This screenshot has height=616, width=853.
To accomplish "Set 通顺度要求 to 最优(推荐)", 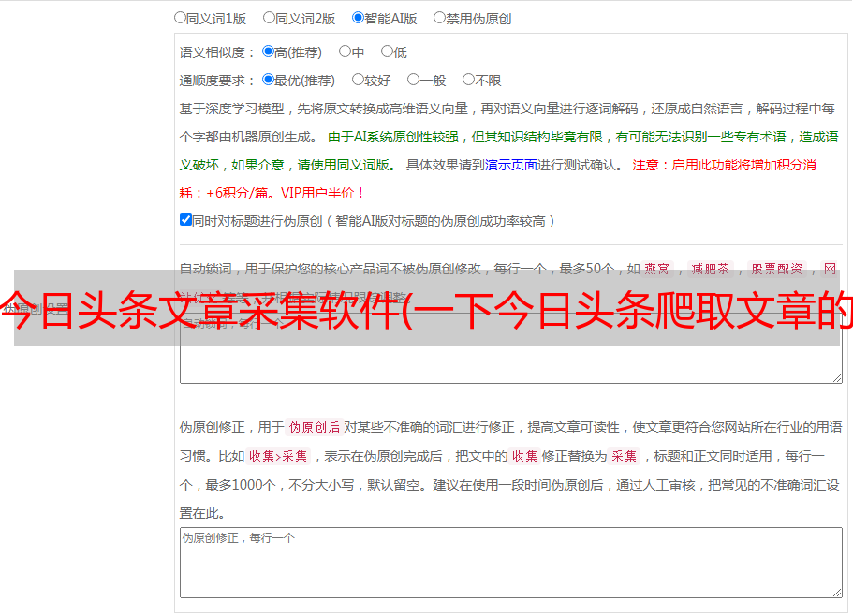I will tap(268, 80).
